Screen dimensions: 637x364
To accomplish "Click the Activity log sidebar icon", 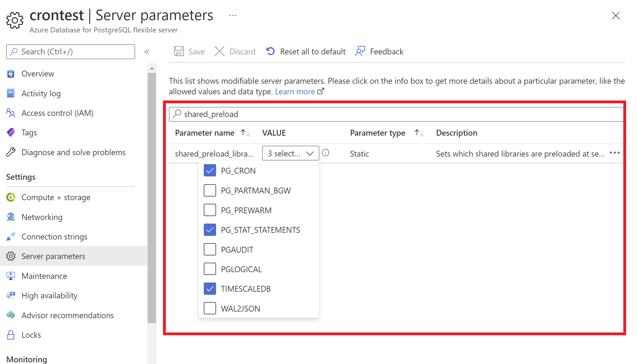I will pos(12,93).
